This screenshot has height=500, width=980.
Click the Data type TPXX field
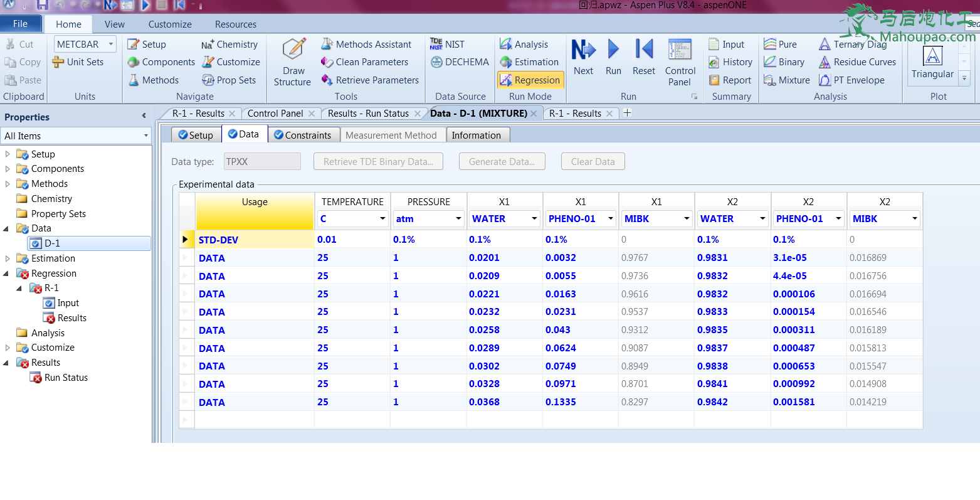262,162
